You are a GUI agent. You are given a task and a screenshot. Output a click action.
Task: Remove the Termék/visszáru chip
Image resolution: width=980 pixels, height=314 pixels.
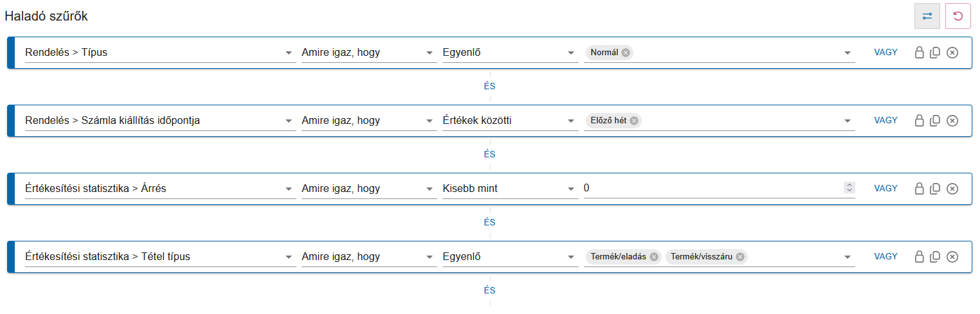coord(740,257)
